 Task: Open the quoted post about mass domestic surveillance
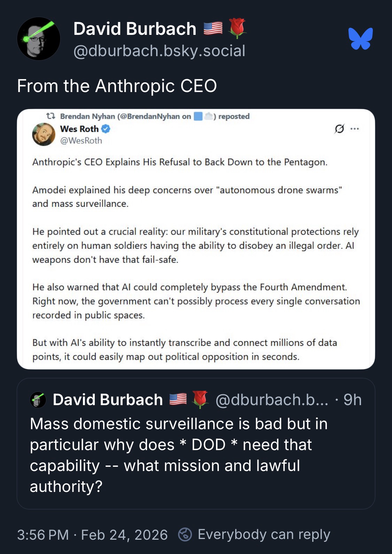point(178,455)
